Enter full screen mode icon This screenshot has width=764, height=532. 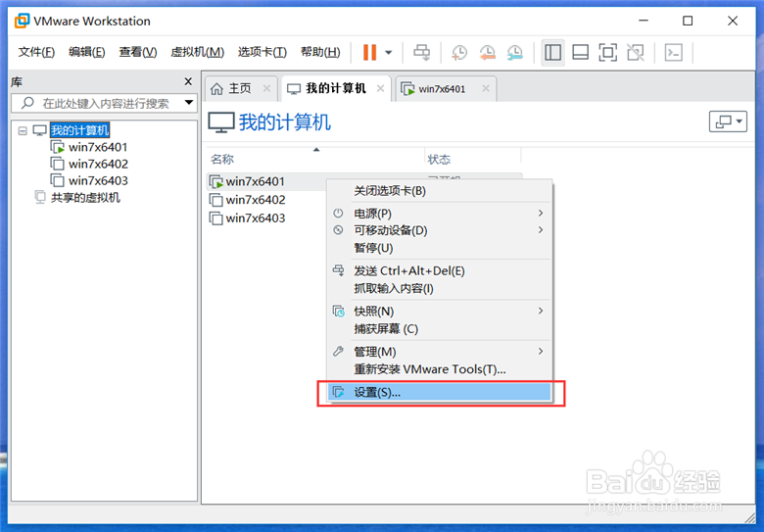click(x=607, y=52)
